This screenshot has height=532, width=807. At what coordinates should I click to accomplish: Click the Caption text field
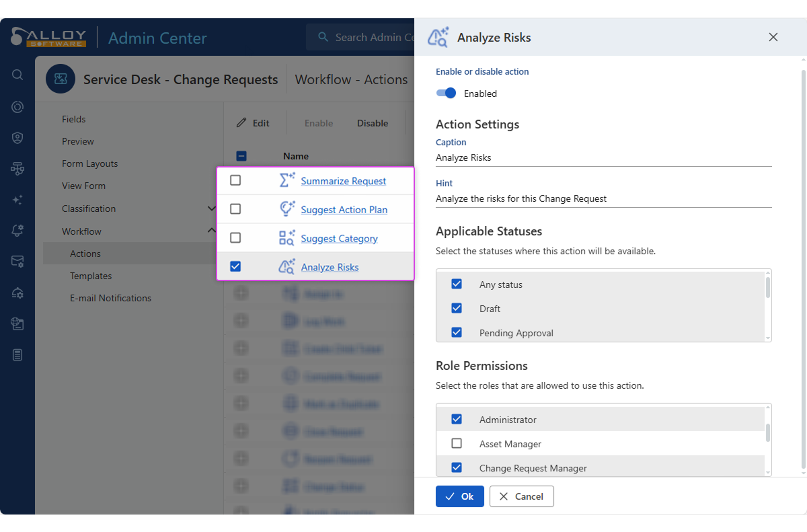click(x=603, y=158)
